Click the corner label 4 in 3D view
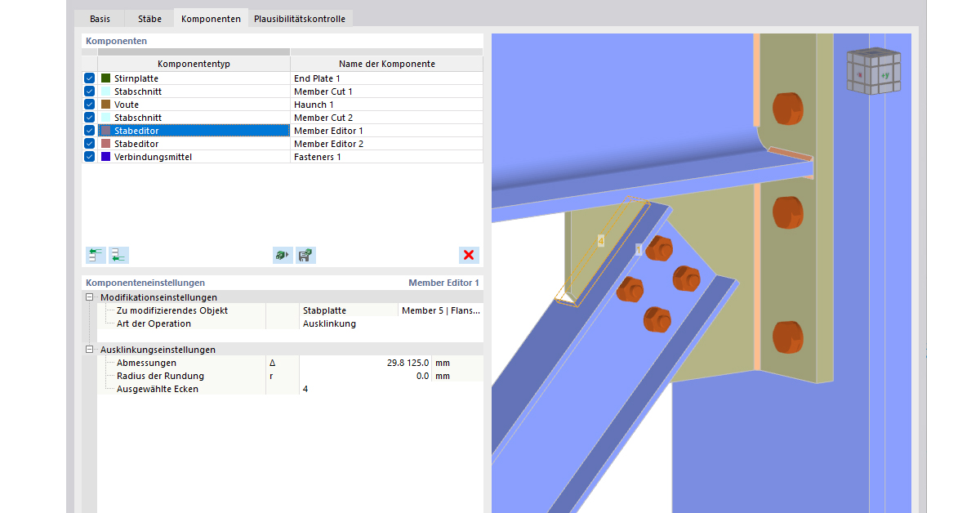This screenshot has width=980, height=513. click(600, 240)
